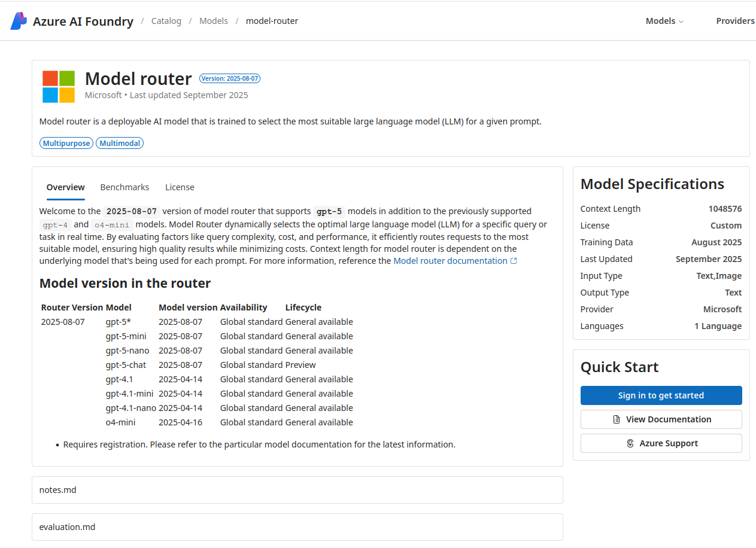Click the document icon in View Documentation
Screen dimensions: 756x548
617,419
